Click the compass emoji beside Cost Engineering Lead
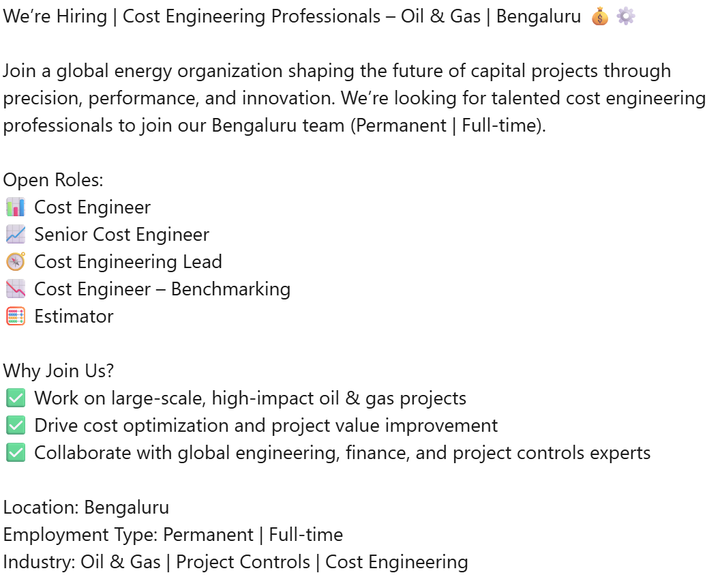The height and width of the screenshot is (588, 720). point(16,262)
